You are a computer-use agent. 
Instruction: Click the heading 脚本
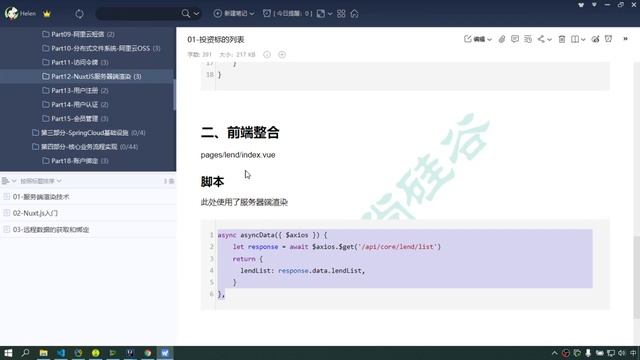[212, 182]
